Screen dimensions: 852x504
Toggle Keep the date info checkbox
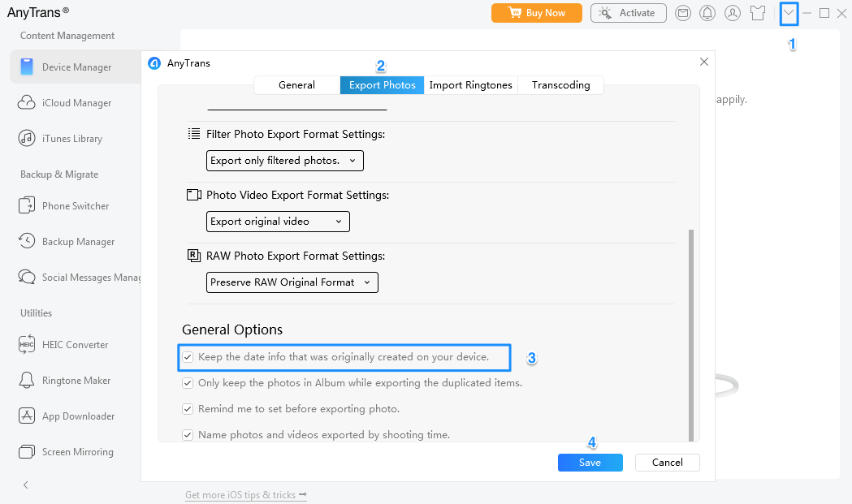pos(188,357)
